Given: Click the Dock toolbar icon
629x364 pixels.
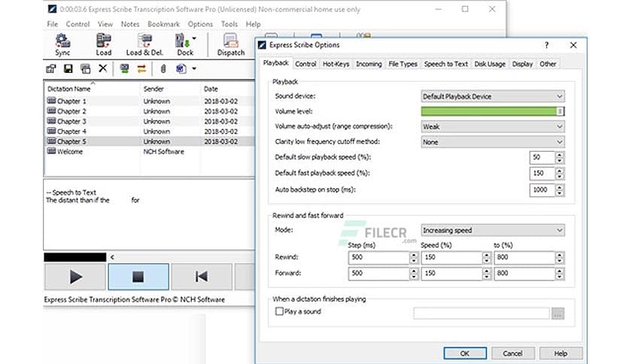Looking at the screenshot, I should pos(184,44).
